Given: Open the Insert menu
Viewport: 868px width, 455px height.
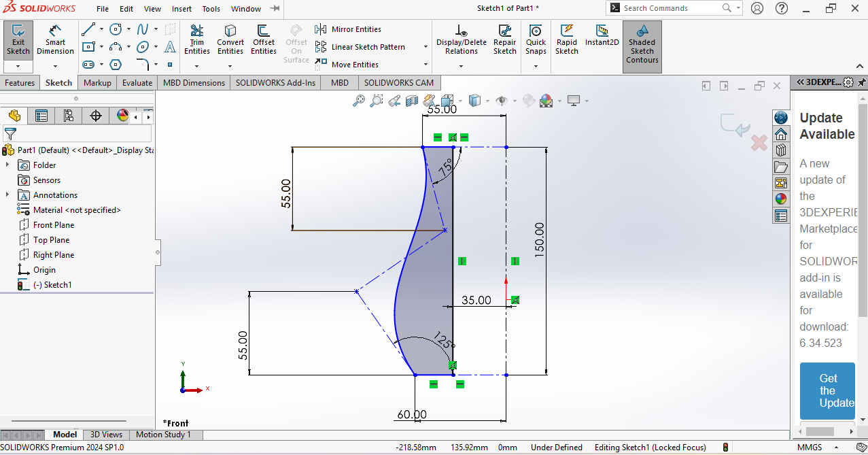Looking at the screenshot, I should [x=181, y=9].
